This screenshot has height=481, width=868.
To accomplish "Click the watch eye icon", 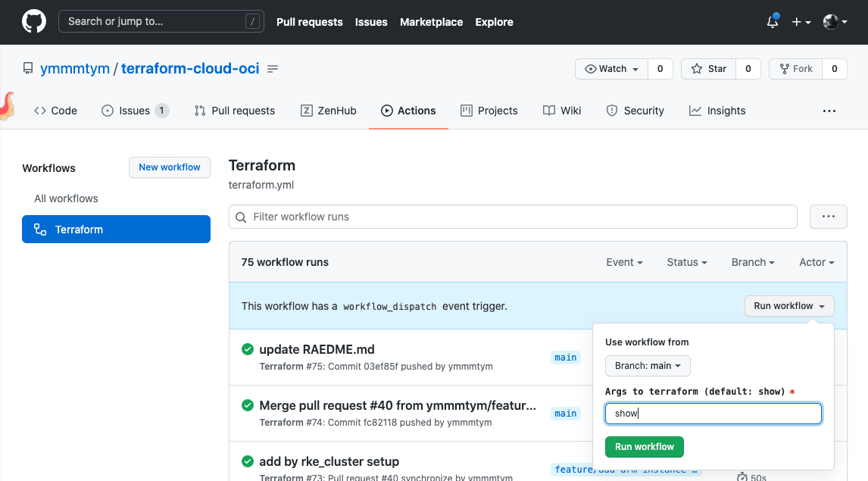I will tap(592, 68).
